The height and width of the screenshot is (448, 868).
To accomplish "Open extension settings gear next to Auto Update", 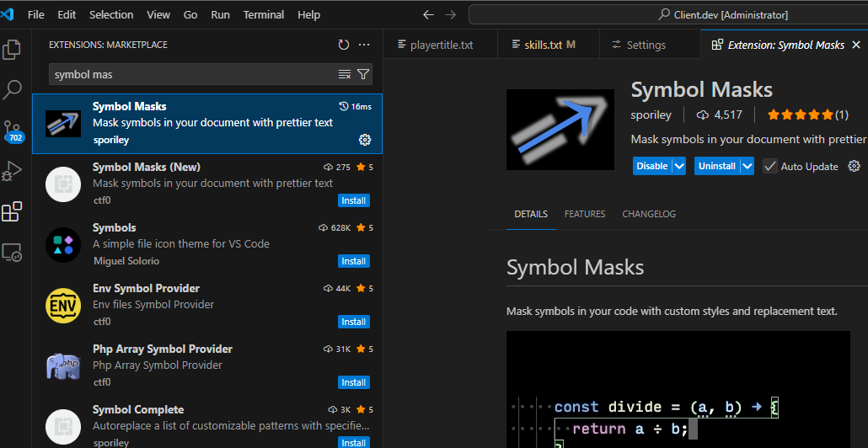I will [855, 166].
